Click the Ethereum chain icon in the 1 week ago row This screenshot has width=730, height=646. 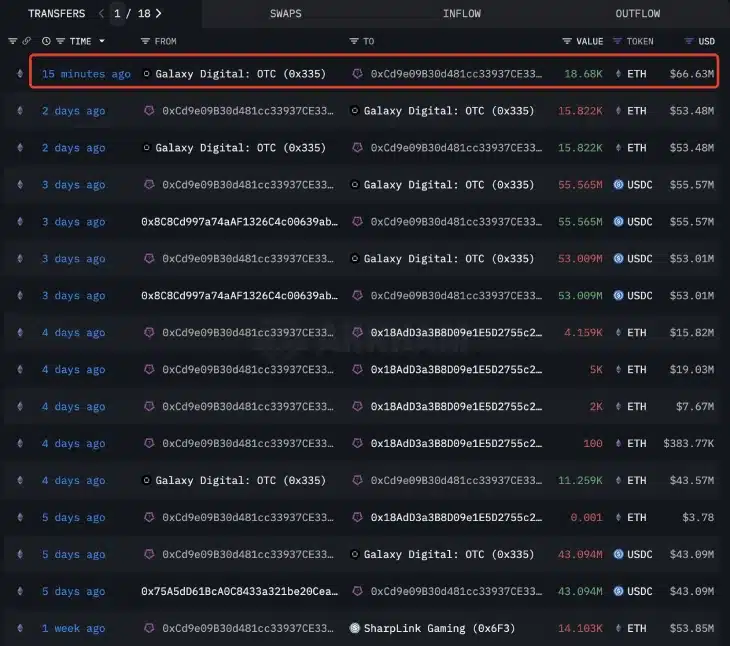pos(20,628)
